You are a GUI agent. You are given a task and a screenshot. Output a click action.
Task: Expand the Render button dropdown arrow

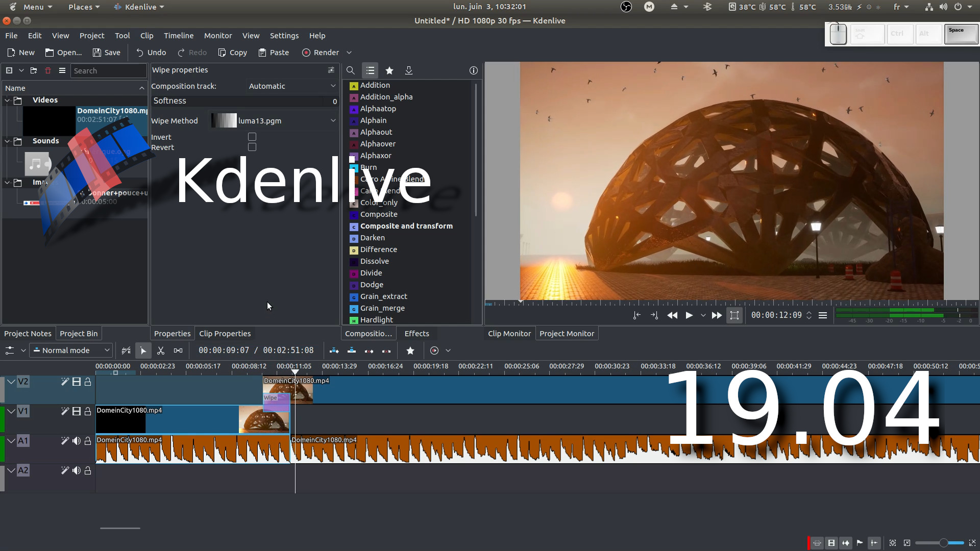coord(349,53)
